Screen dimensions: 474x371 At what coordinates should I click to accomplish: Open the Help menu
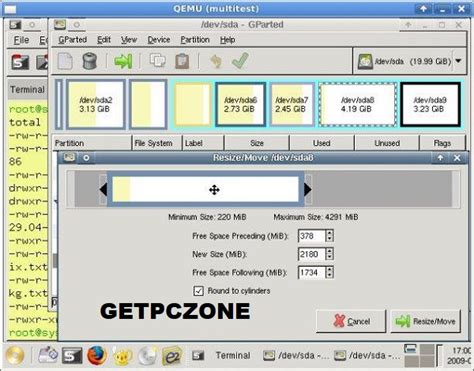(227, 40)
